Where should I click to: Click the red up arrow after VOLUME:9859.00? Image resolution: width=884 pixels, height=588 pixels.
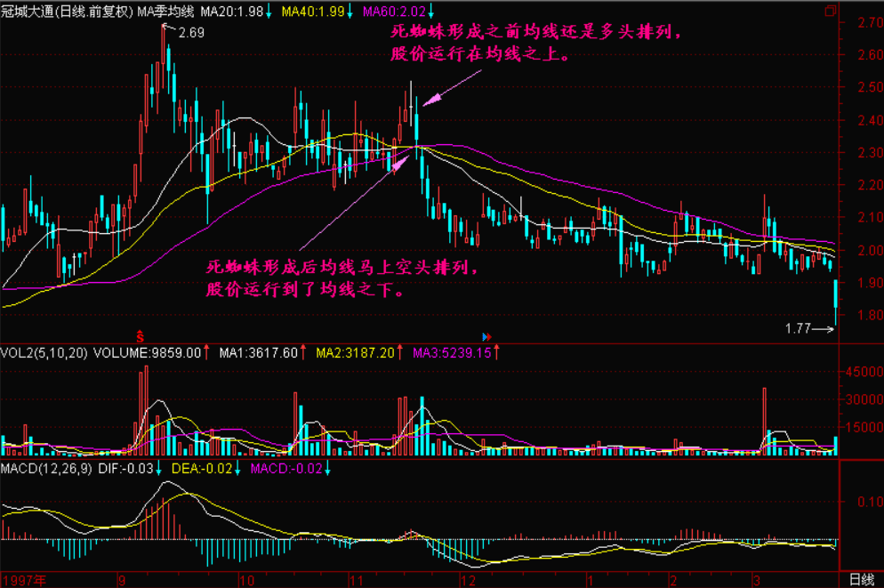tap(206, 352)
